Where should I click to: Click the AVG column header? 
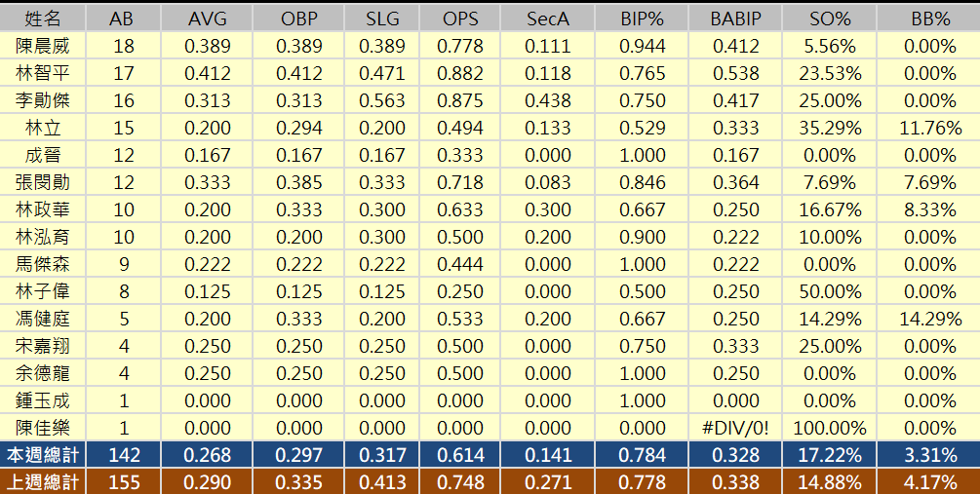coord(208,19)
